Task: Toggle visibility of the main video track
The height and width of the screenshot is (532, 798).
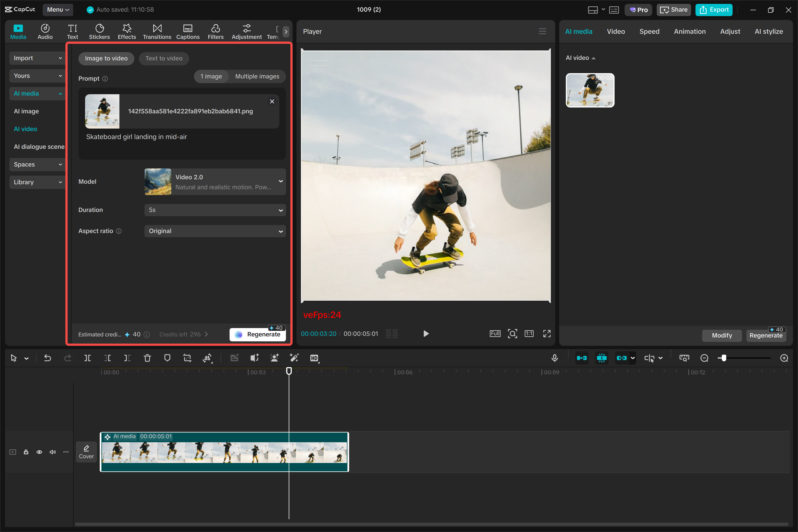Action: pyautogui.click(x=39, y=452)
